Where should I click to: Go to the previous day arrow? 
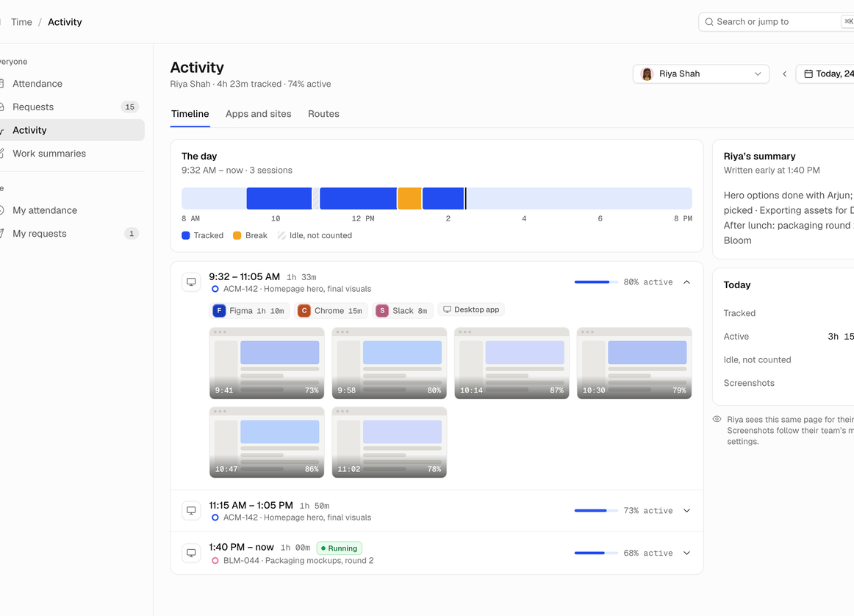click(785, 74)
